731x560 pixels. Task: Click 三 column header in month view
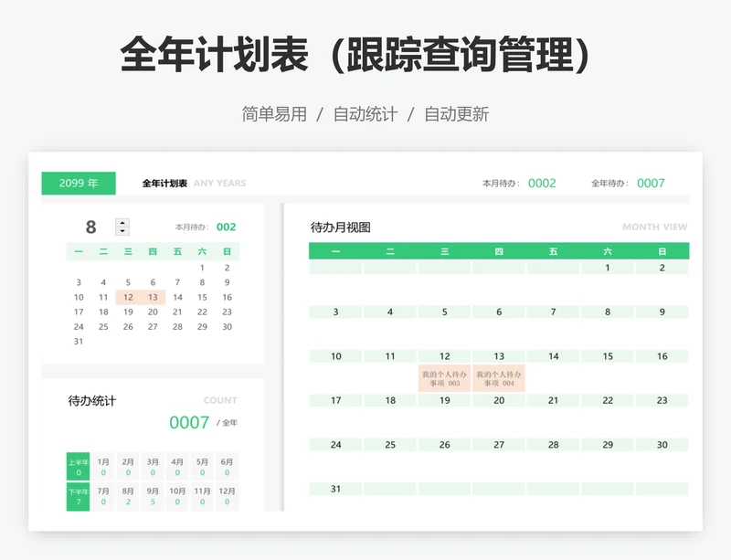click(x=445, y=251)
